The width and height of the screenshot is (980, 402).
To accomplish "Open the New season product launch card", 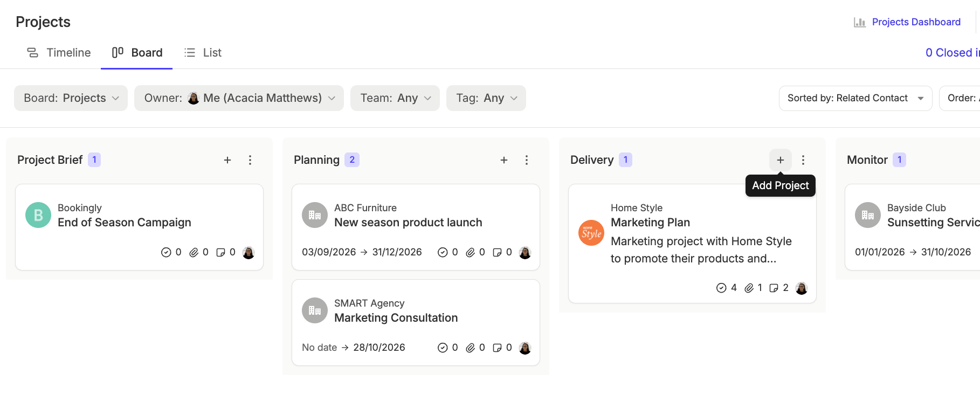I will (x=416, y=227).
